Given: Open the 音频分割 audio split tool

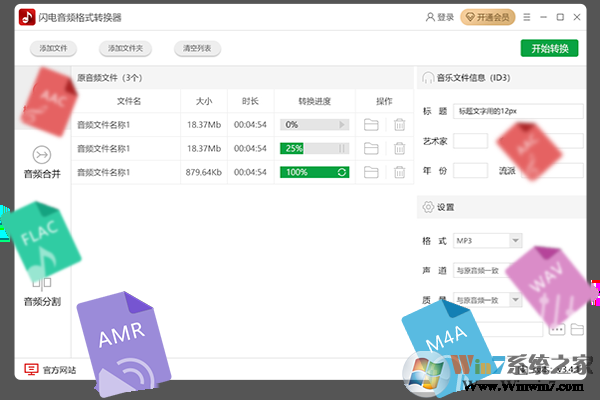Looking at the screenshot, I should coord(42,290).
